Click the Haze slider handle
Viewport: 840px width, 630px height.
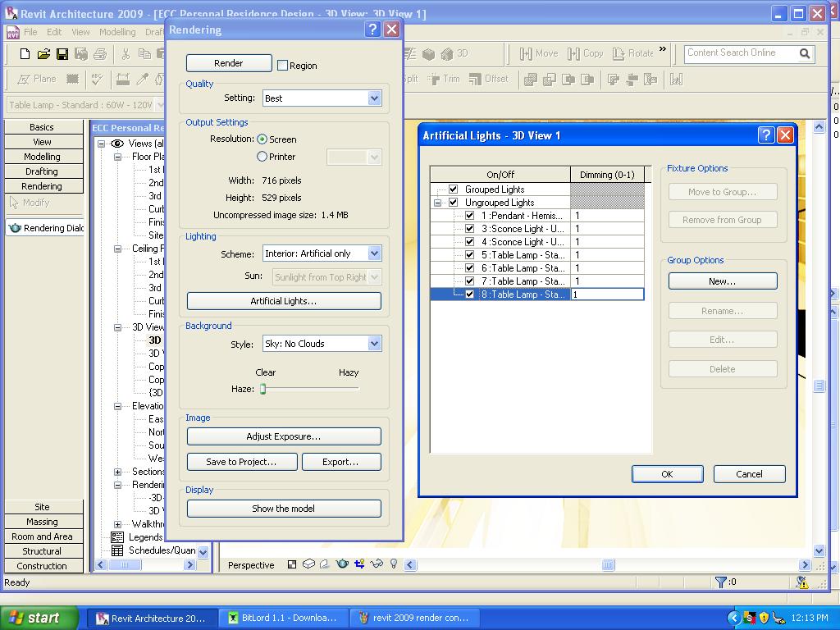click(263, 389)
